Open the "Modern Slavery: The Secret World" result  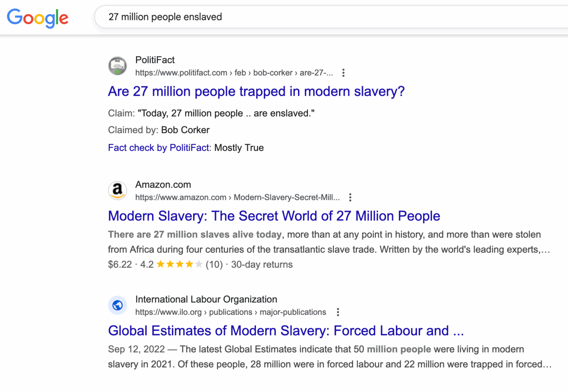(x=274, y=216)
